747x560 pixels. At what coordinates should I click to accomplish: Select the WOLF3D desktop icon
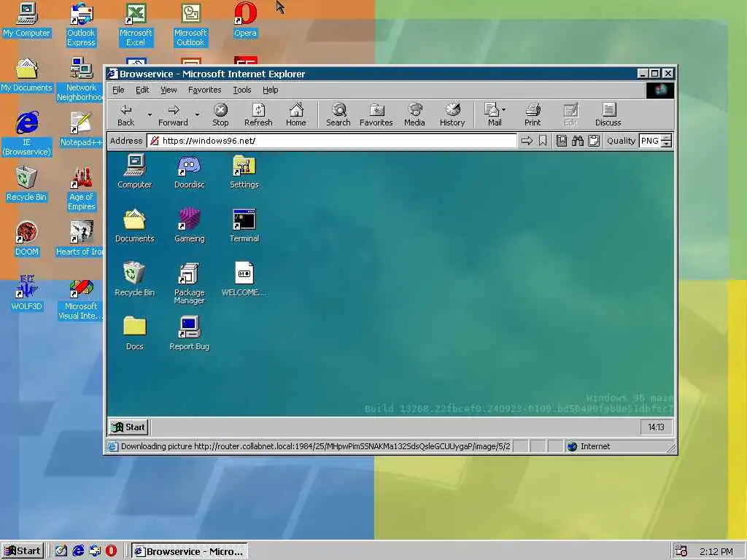[x=27, y=294]
